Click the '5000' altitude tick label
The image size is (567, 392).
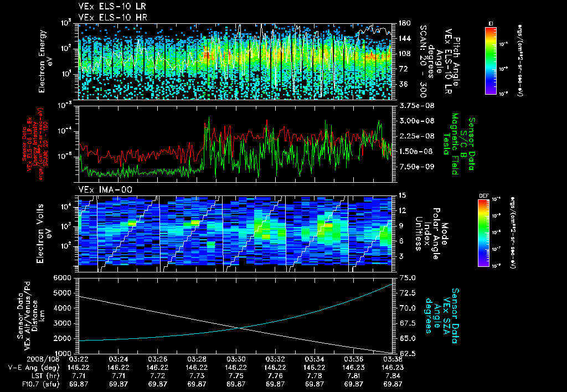point(62,293)
